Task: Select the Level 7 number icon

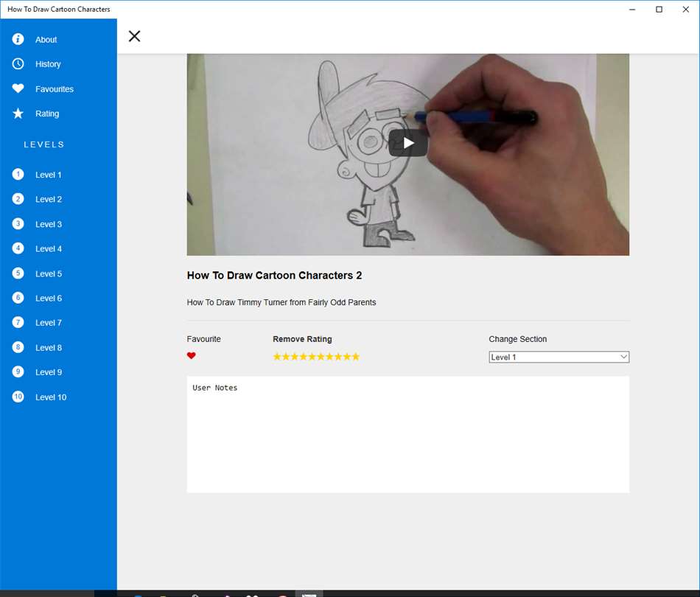Action: pos(18,322)
